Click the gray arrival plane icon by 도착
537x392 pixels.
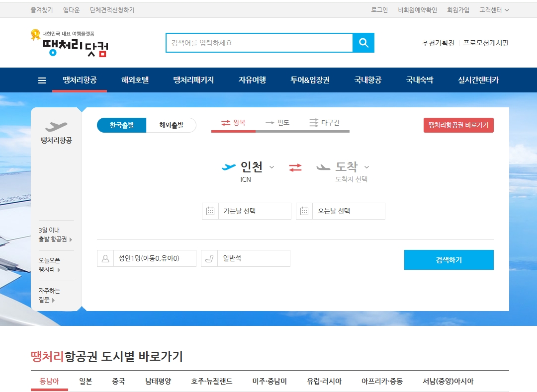click(x=323, y=167)
